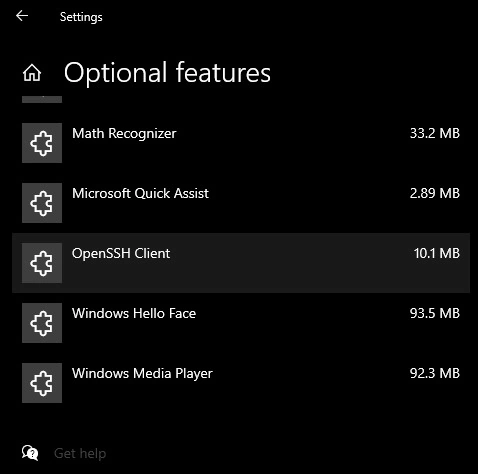Expand the highlighted OpenSSH Client entry
The width and height of the screenshot is (478, 474).
(x=241, y=263)
